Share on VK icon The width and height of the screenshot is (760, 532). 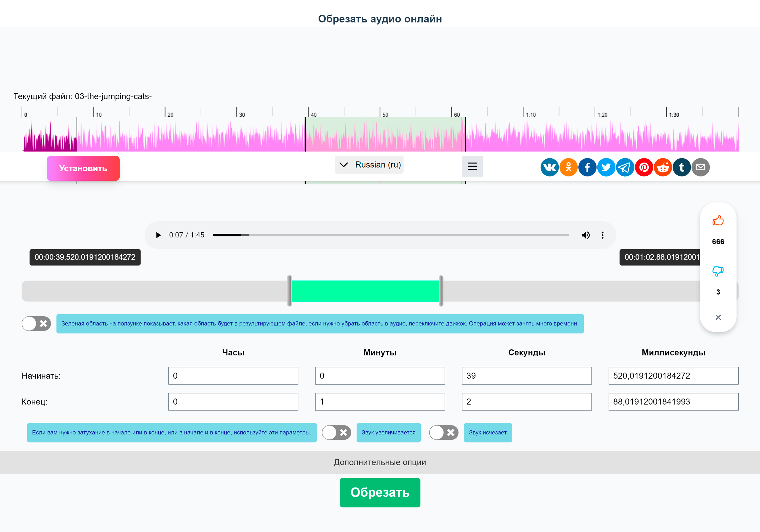tap(550, 167)
